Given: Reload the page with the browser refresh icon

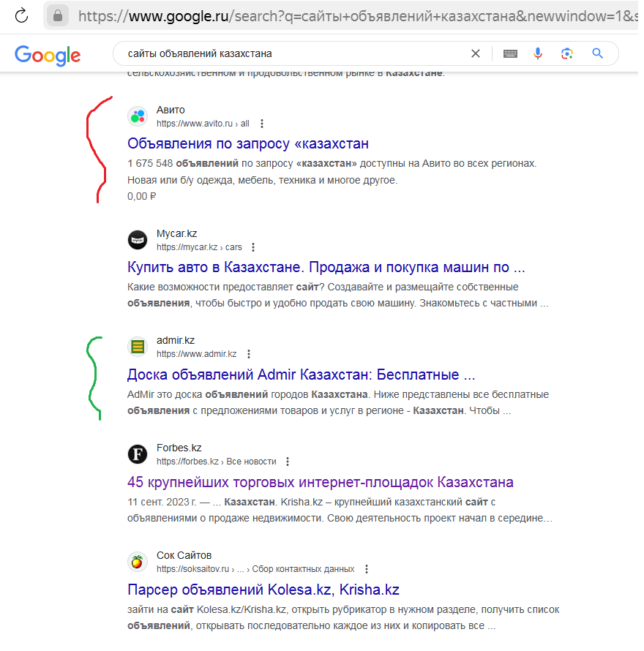Looking at the screenshot, I should [21, 15].
